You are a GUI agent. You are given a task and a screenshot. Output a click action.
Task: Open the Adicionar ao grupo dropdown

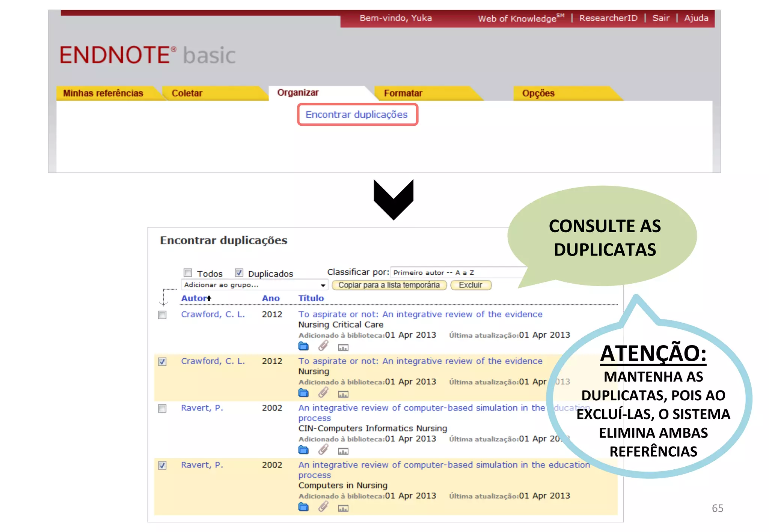coord(255,285)
